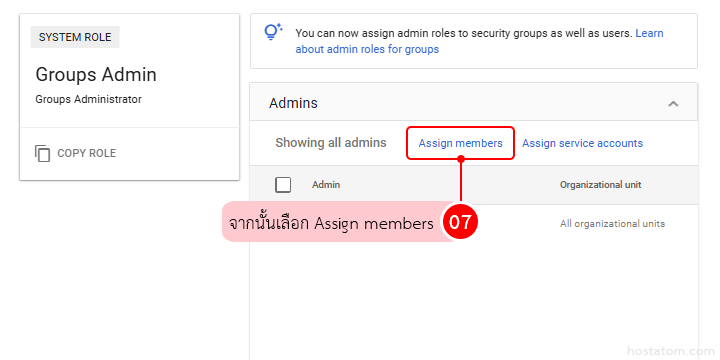Click the lightbulb tip icon
Screen dimensions: 720x360
pyautogui.click(x=273, y=32)
